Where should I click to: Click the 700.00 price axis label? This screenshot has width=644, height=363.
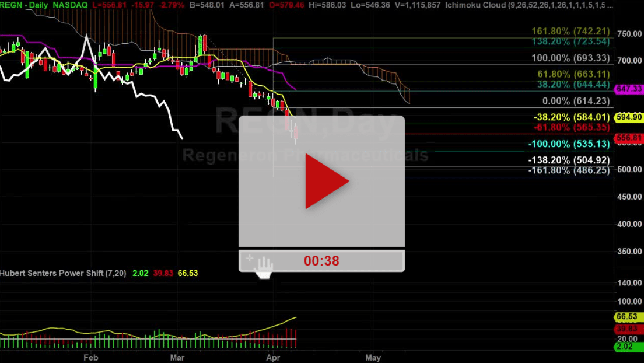coord(629,61)
